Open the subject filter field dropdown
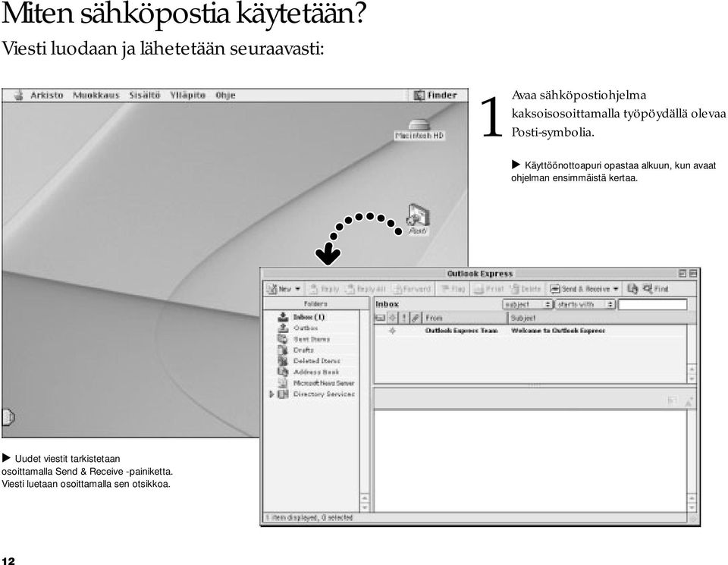The width and height of the screenshot is (728, 565). (x=527, y=305)
